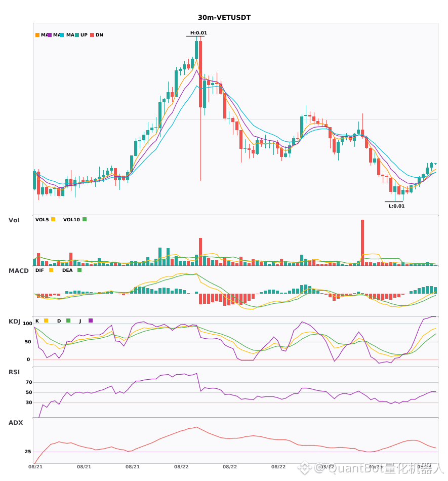This screenshot has width=448, height=481.
Task: Toggle the green DEA swatch
Action: (79, 270)
